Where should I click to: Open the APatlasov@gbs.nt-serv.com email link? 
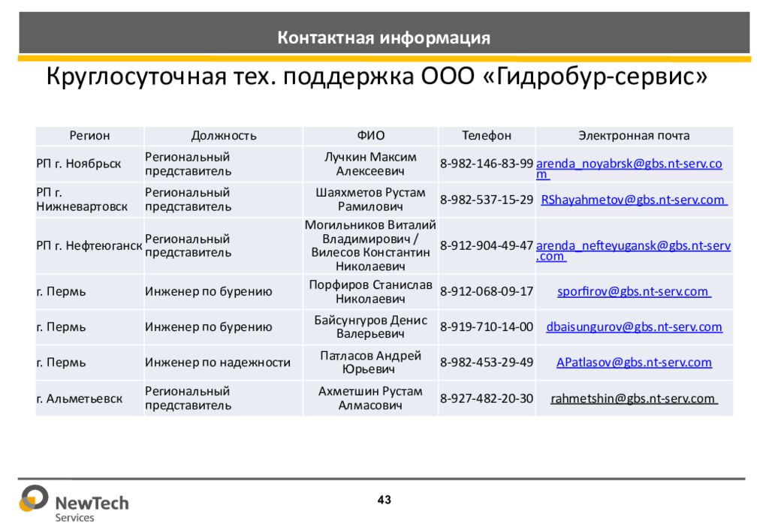click(634, 362)
